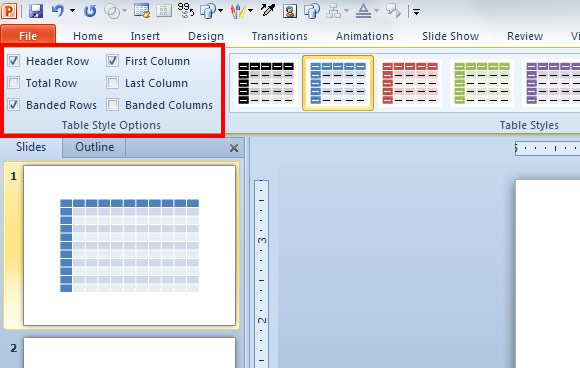Click the grayed combine shapes circles icon
This screenshot has width=580, height=368.
pos(112,11)
